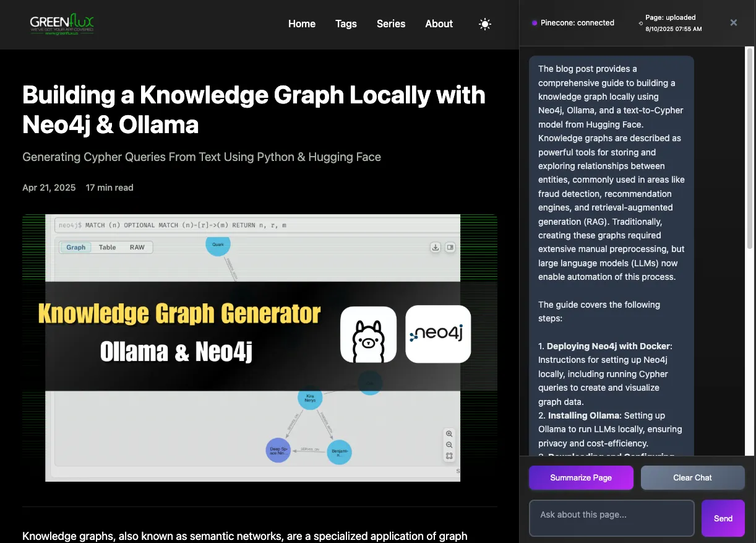
Task: Close the chat side panel
Action: click(733, 23)
